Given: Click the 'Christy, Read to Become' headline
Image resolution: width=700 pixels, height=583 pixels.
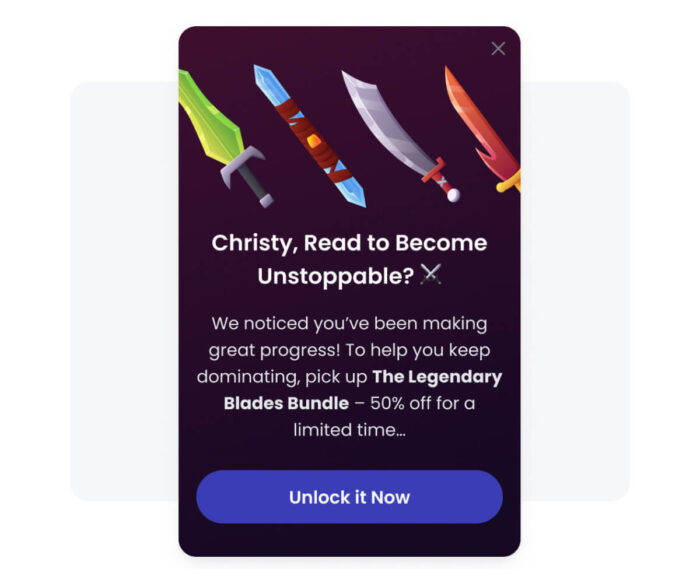Looking at the screenshot, I should point(350,243).
